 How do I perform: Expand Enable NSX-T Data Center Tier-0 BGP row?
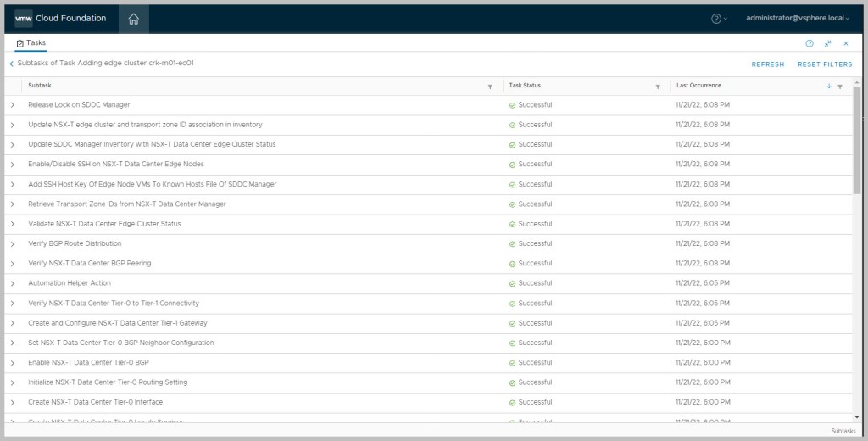[12, 363]
